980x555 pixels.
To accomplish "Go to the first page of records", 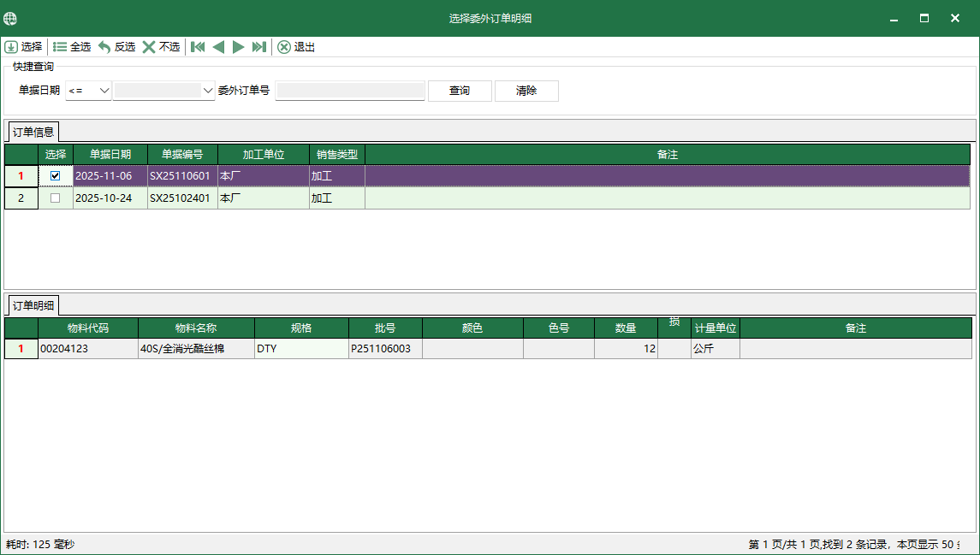I will (x=198, y=47).
